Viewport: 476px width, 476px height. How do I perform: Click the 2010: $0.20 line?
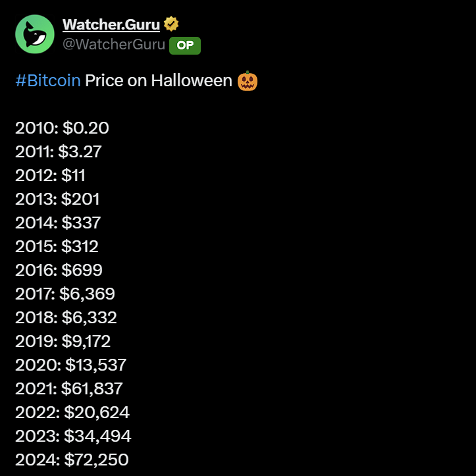click(62, 128)
